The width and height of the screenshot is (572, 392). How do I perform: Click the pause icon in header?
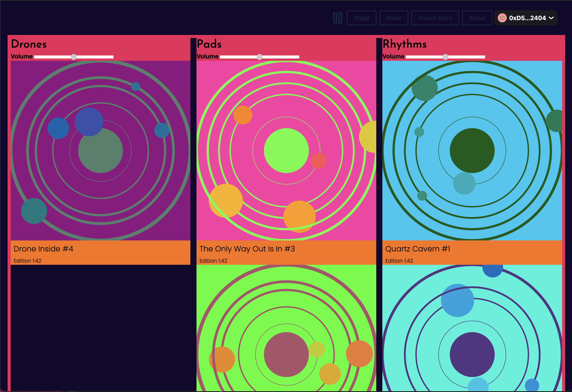[337, 18]
